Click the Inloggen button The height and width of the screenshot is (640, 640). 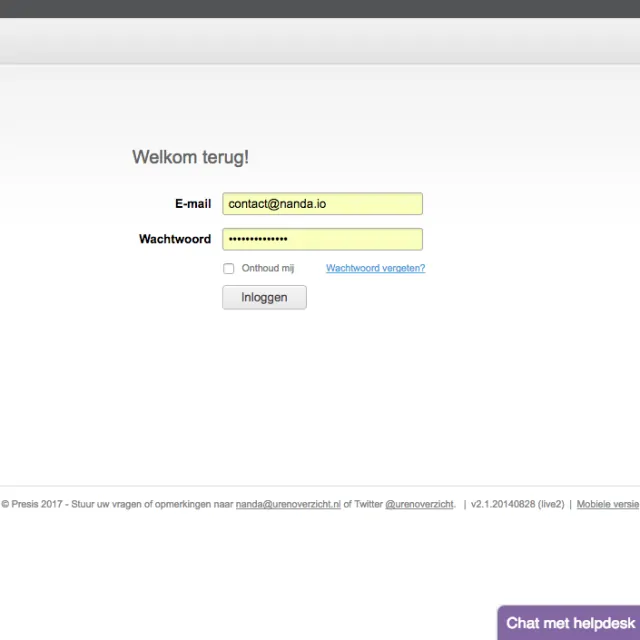point(264,297)
